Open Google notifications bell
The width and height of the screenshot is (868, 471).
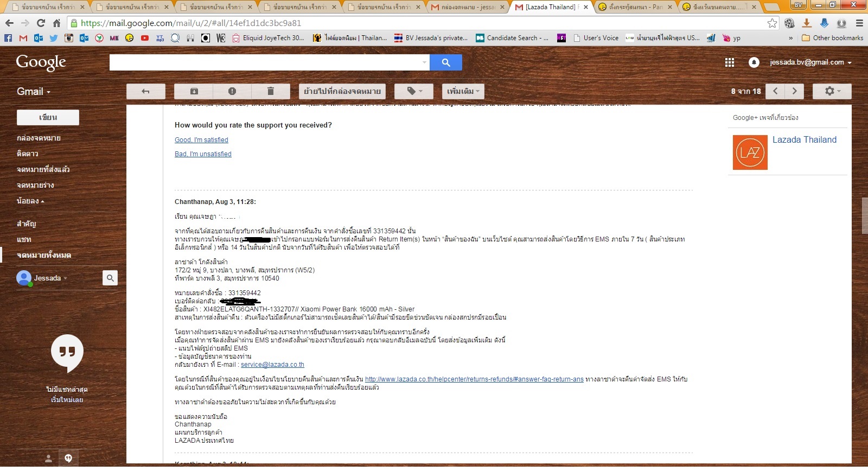click(754, 62)
